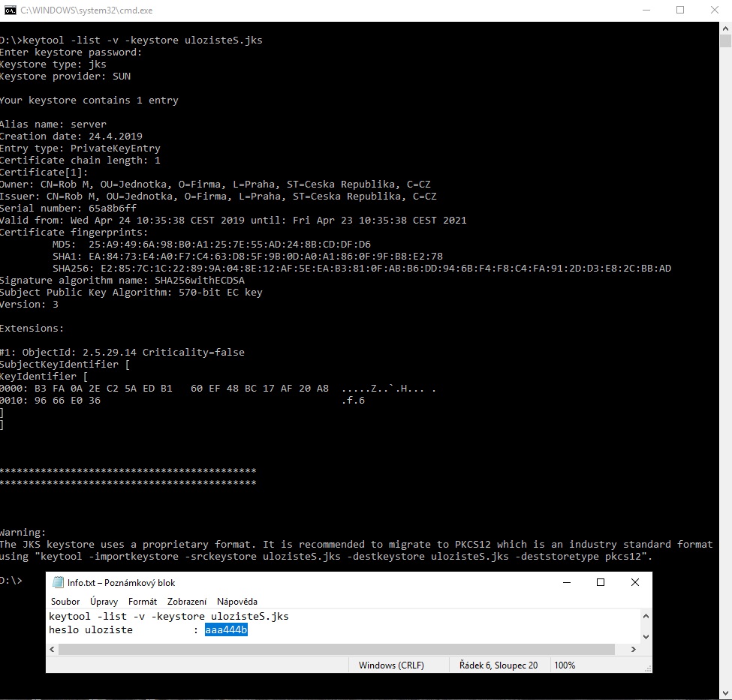Click the Issuer CN=Rob M line

pyautogui.click(x=218, y=196)
